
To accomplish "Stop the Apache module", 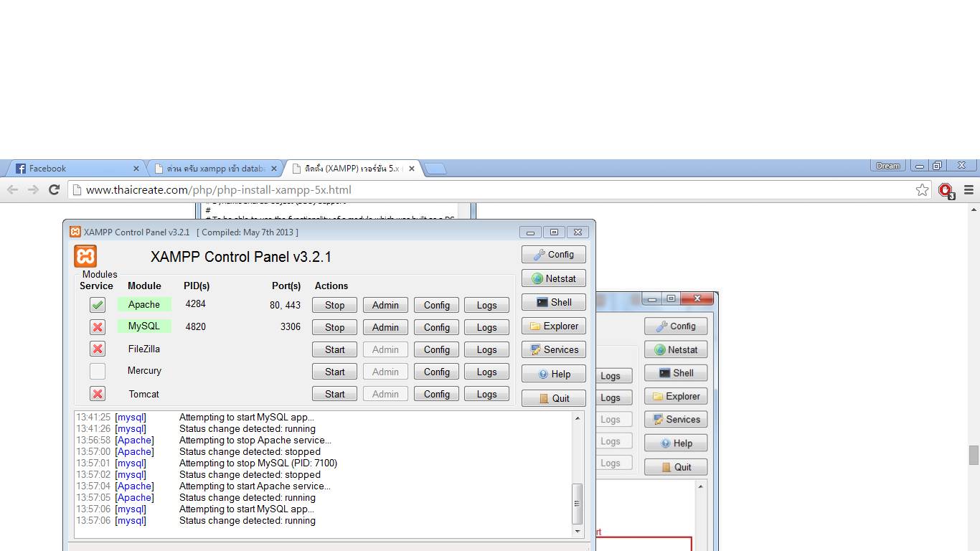I will click(335, 305).
